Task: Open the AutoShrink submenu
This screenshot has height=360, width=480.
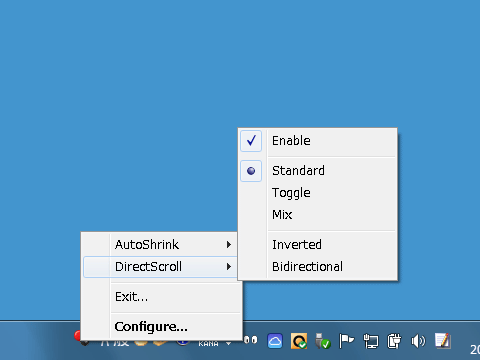Action: click(160, 245)
